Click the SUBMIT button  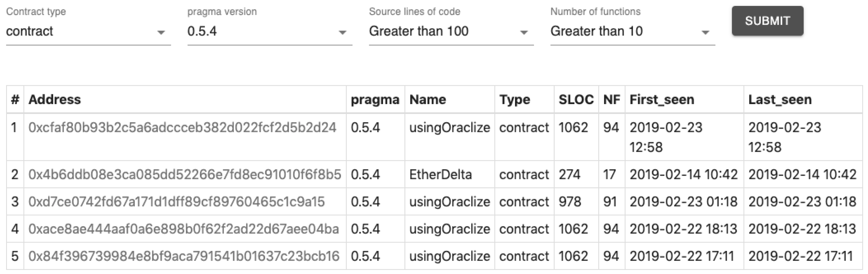tap(767, 21)
